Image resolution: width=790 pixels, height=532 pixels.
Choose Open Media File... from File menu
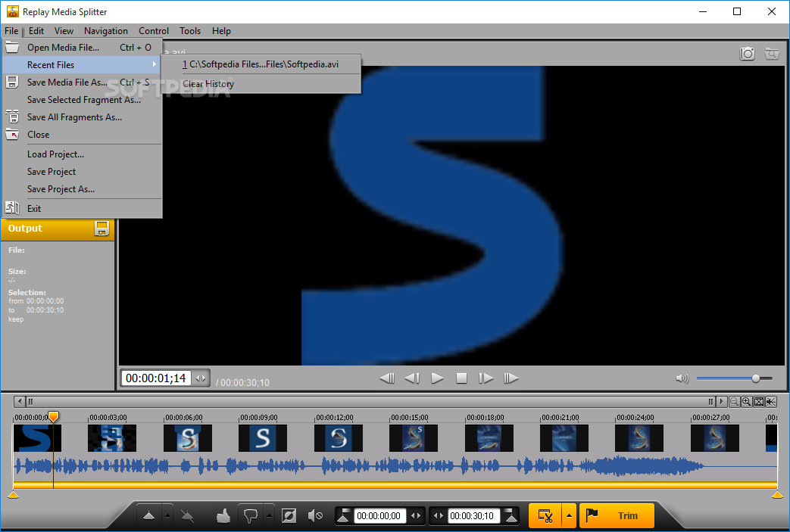(82, 48)
